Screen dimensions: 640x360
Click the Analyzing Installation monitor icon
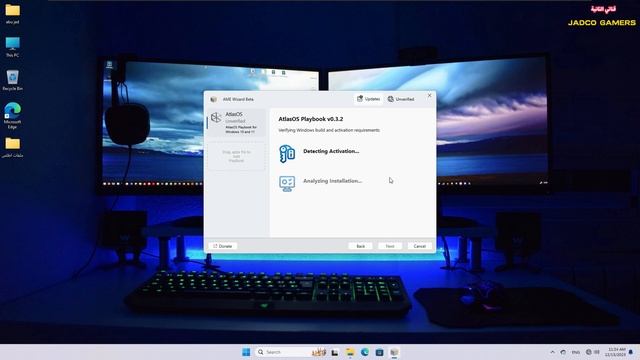point(287,184)
